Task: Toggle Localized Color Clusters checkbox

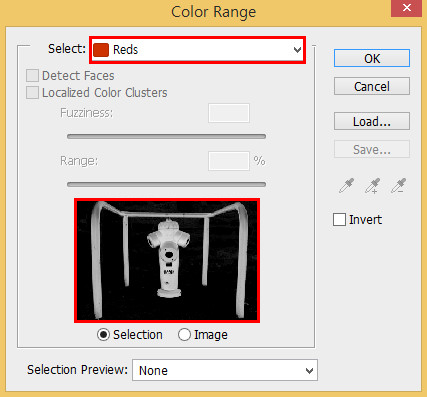Action: 32,93
